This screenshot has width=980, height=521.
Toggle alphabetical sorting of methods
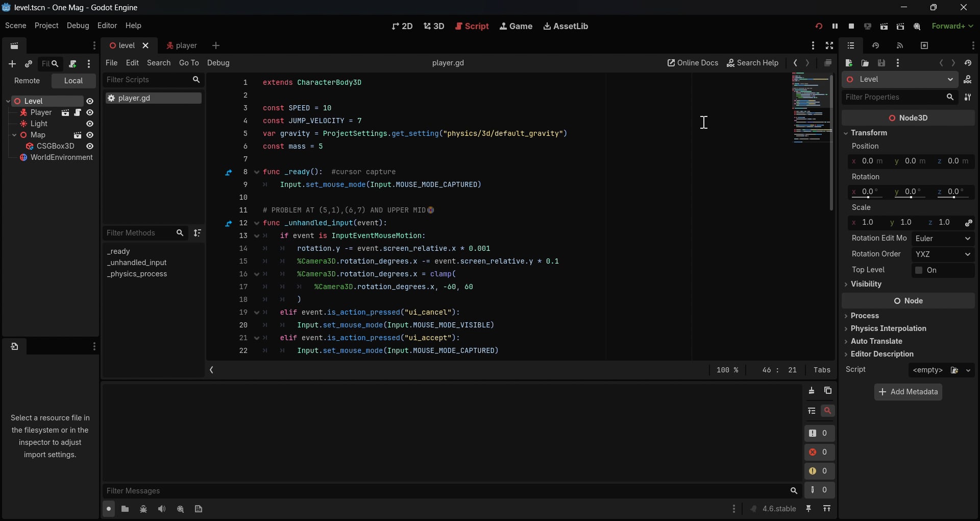pos(198,233)
